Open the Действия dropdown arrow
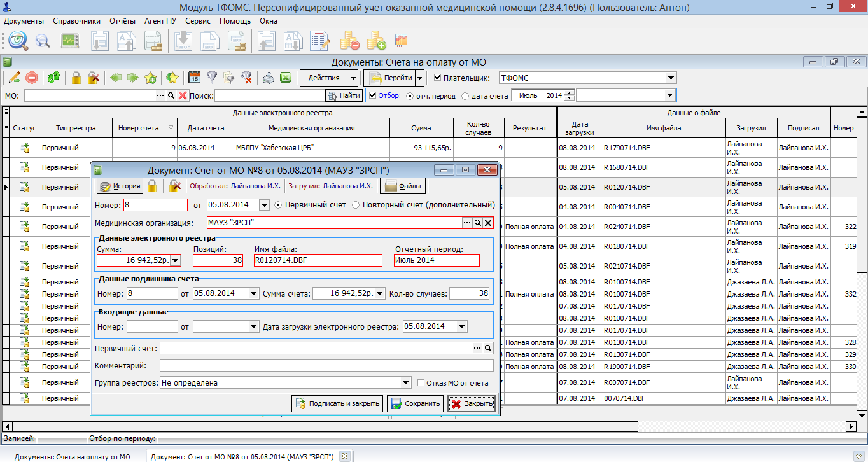The image size is (868, 462). (353, 78)
